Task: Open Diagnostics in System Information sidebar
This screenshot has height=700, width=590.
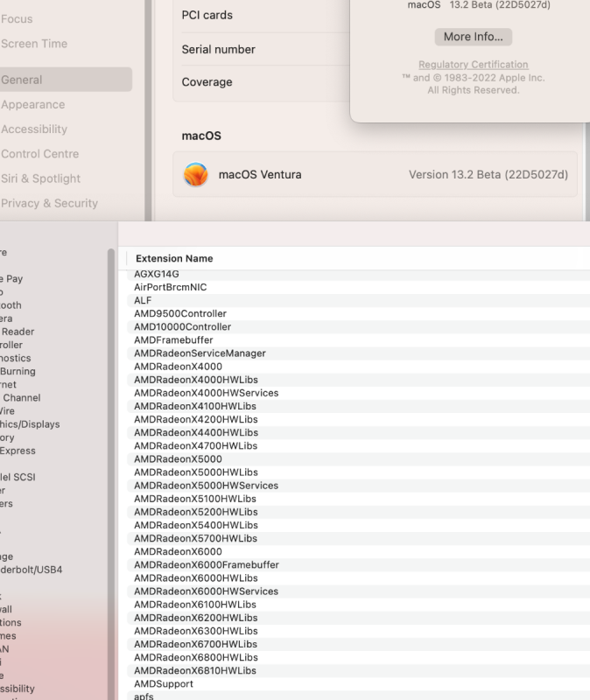Action: tap(15, 358)
